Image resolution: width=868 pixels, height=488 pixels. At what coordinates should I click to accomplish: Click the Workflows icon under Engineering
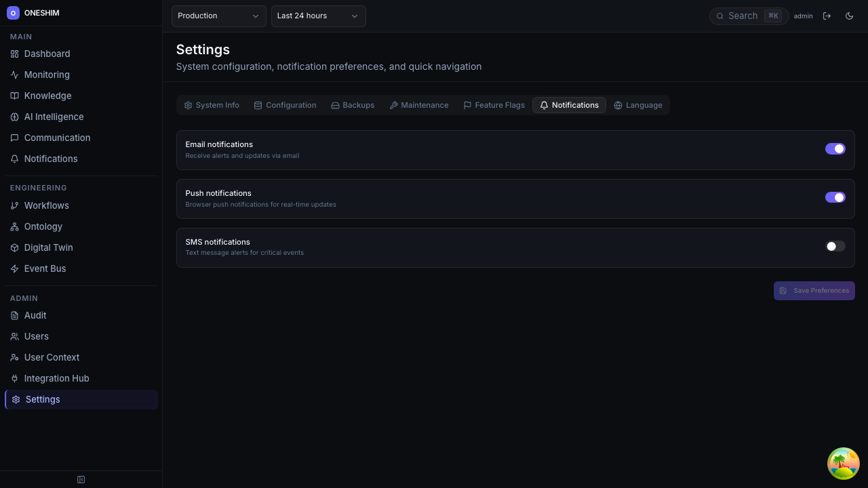(x=14, y=205)
